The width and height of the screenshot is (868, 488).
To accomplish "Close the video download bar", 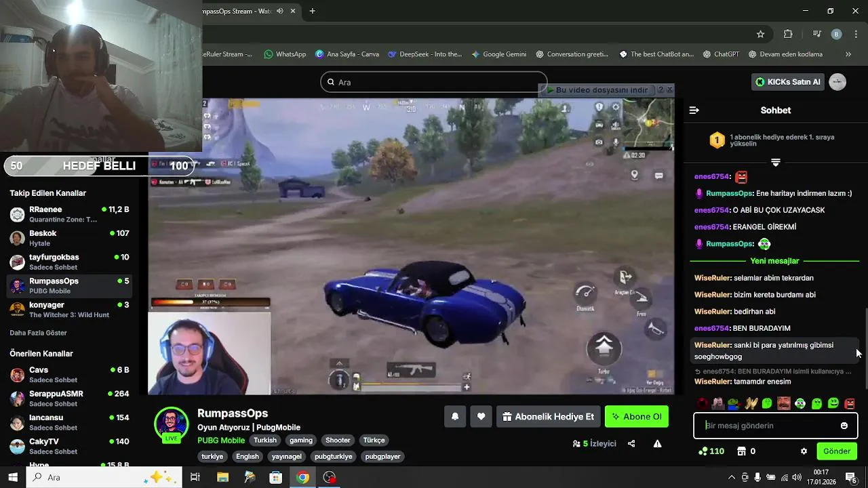I will tap(670, 89).
